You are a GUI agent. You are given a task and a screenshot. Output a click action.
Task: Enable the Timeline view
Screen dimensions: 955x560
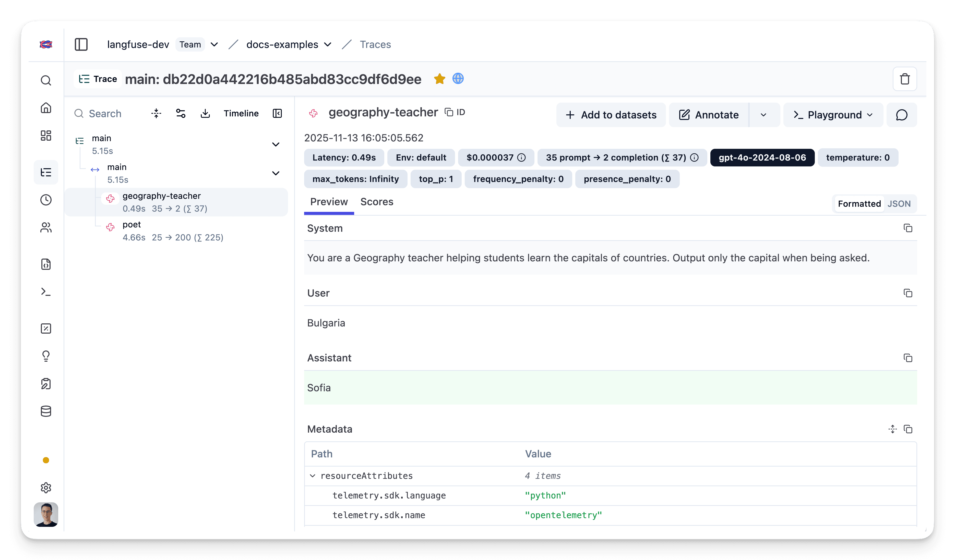(x=241, y=113)
